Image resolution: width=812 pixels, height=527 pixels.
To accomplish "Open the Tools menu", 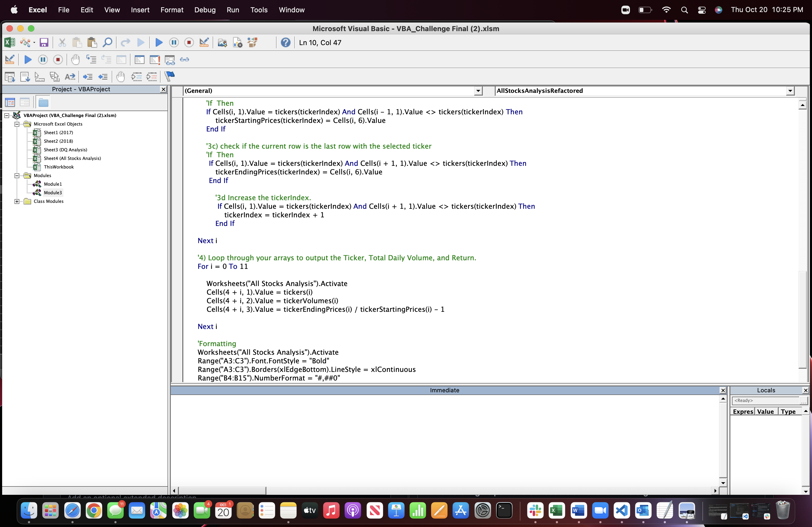I will tap(259, 10).
